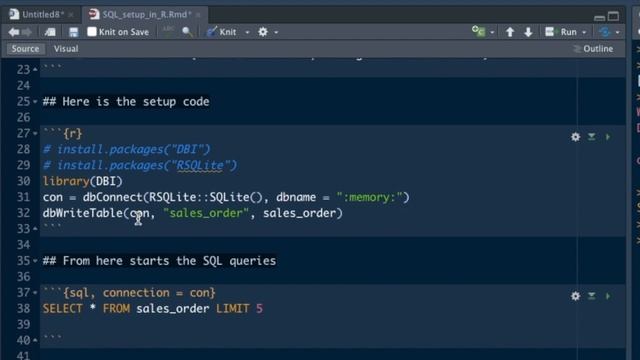640x360 pixels.
Task: Open Run options dropdown arrow
Action: pyautogui.click(x=584, y=32)
